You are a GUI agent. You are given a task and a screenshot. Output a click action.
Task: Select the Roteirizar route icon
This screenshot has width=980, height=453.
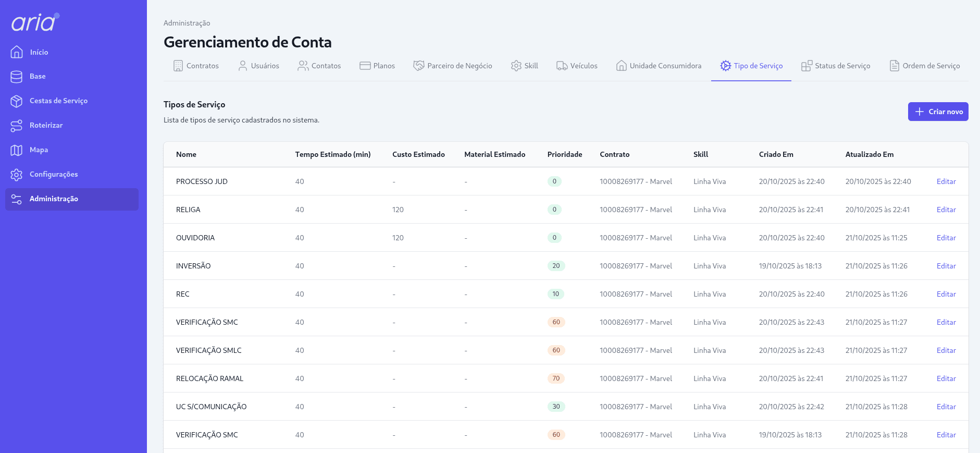[x=17, y=126]
